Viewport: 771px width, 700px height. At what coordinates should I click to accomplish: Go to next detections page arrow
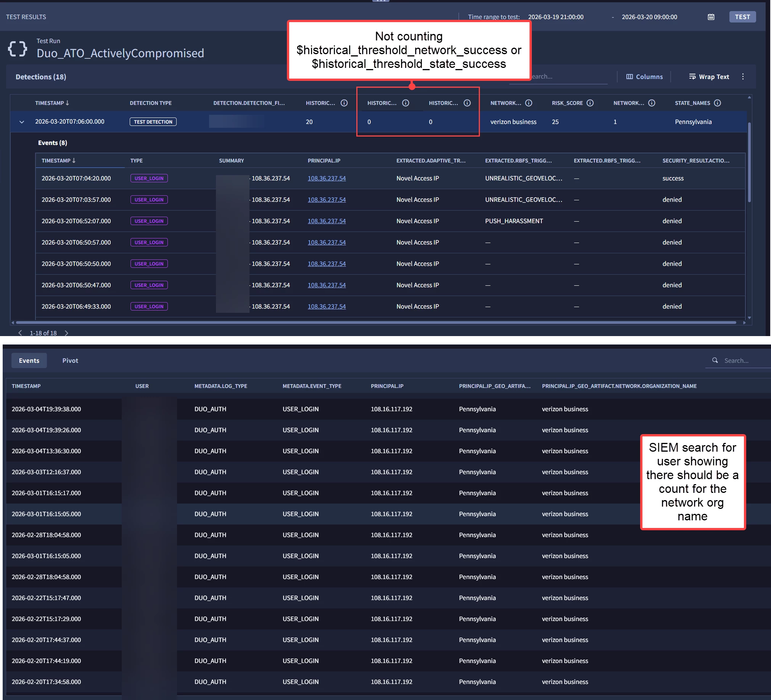pos(66,333)
